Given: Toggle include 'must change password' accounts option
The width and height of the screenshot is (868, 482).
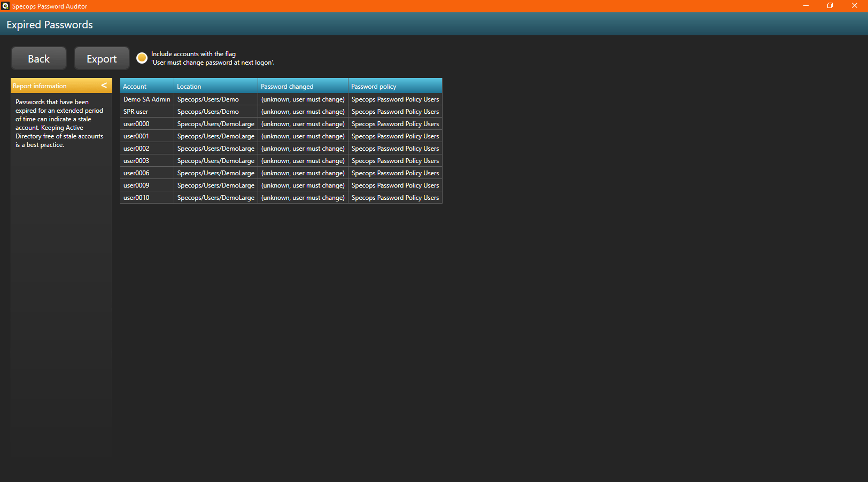Looking at the screenshot, I should pos(142,58).
